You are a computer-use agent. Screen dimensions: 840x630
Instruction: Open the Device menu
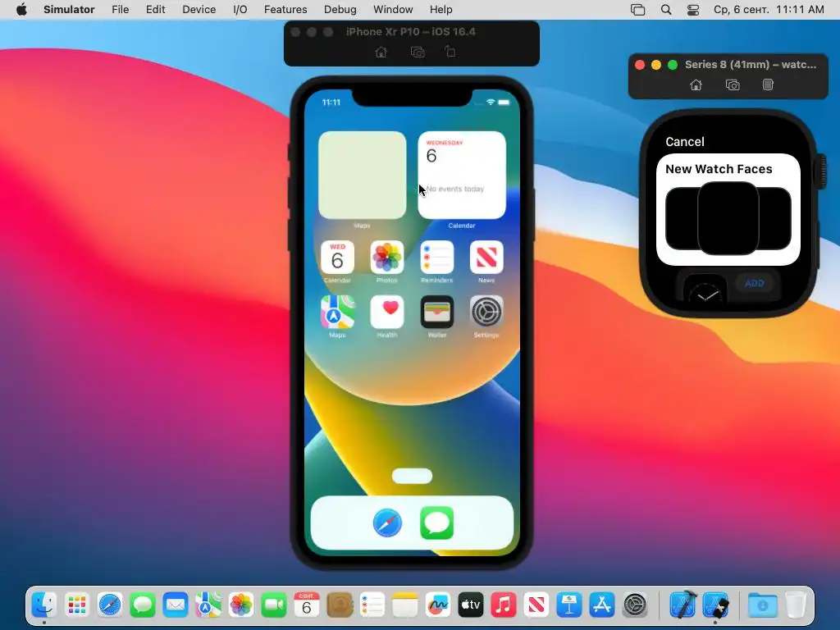pyautogui.click(x=199, y=10)
